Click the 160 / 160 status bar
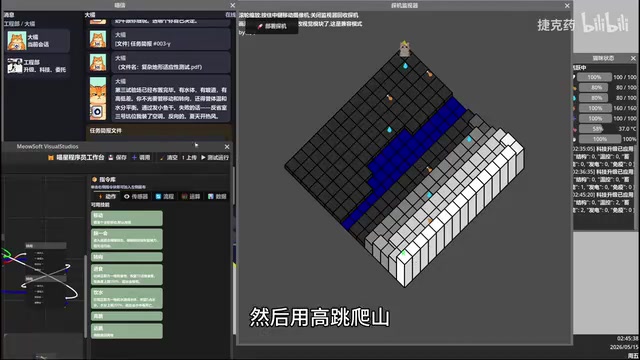640x360 pixels. tap(596, 108)
